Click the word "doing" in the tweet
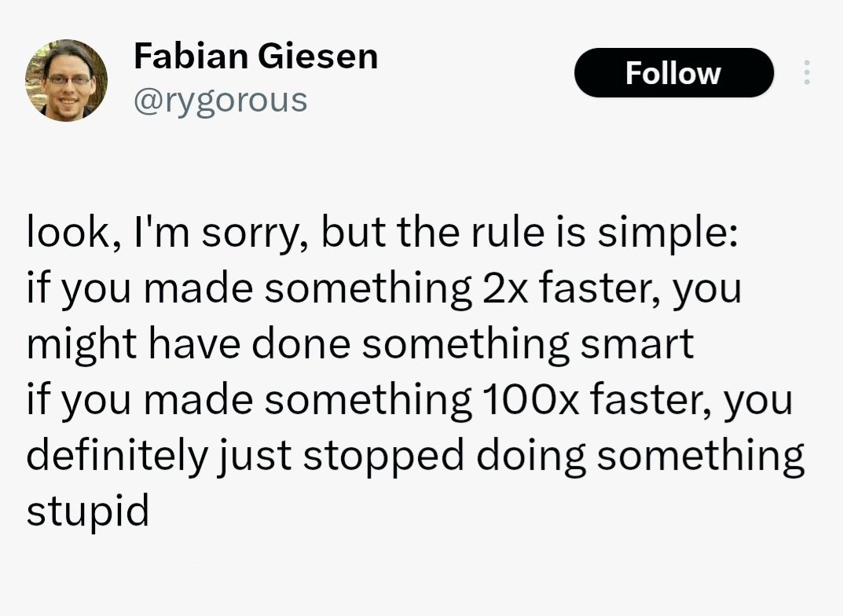 [x=530, y=456]
